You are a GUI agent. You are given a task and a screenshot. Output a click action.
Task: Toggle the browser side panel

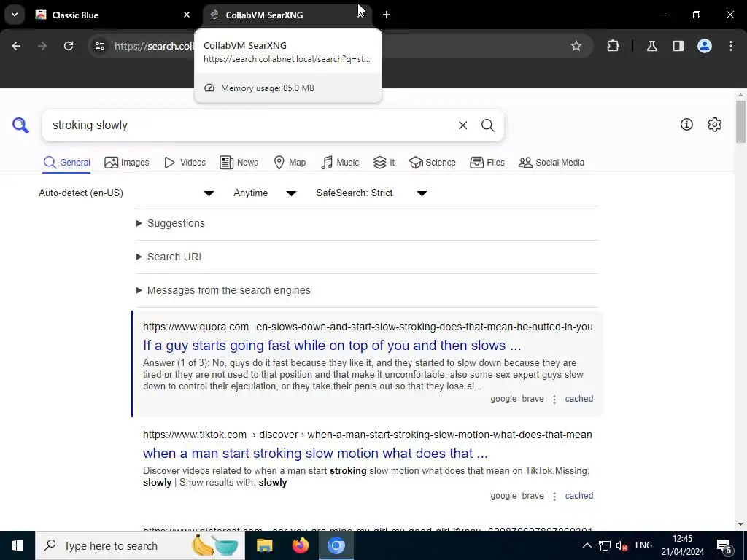678,46
